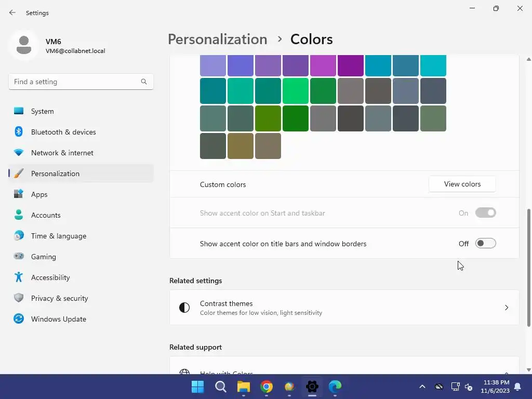Click the Apps icon in the sidebar
The image size is (532, 399).
coord(19,194)
